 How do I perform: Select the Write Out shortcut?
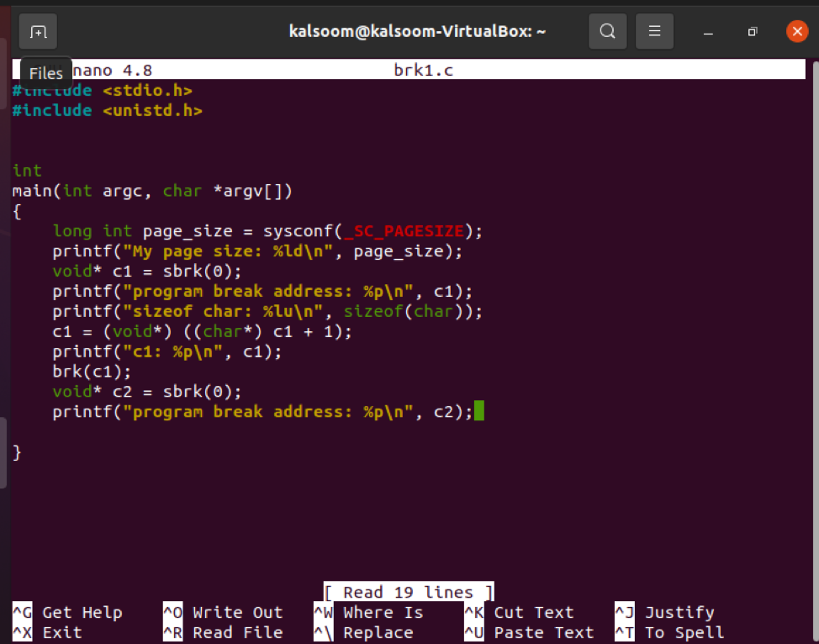point(237,613)
